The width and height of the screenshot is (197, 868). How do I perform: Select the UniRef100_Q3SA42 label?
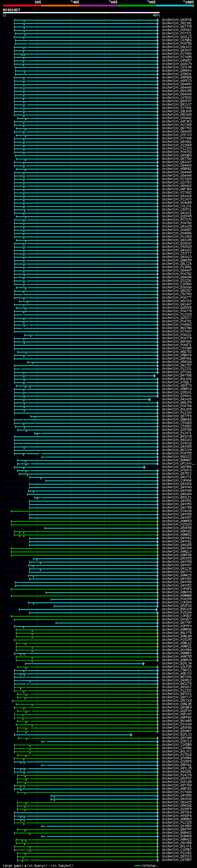(x=177, y=118)
